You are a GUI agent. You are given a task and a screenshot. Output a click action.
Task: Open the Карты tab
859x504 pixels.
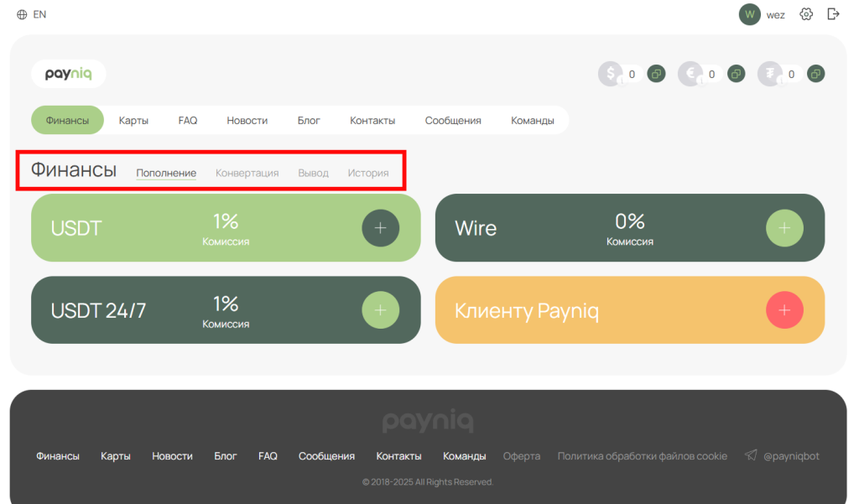coord(133,121)
